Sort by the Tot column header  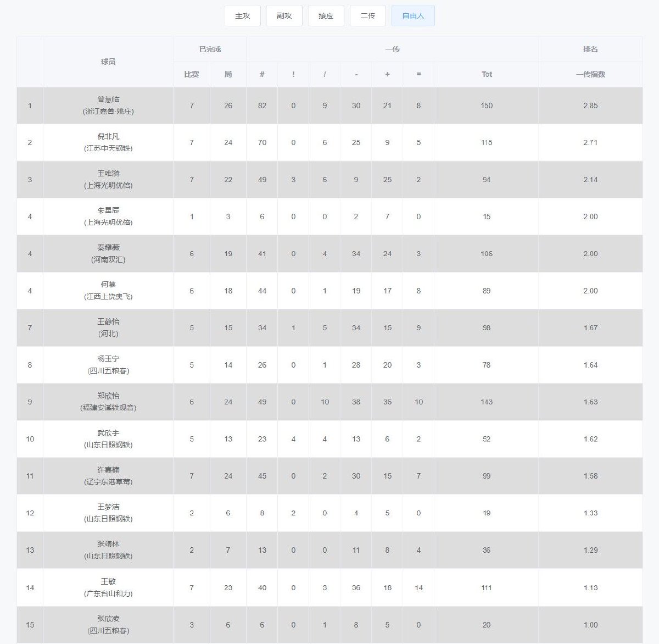click(486, 74)
